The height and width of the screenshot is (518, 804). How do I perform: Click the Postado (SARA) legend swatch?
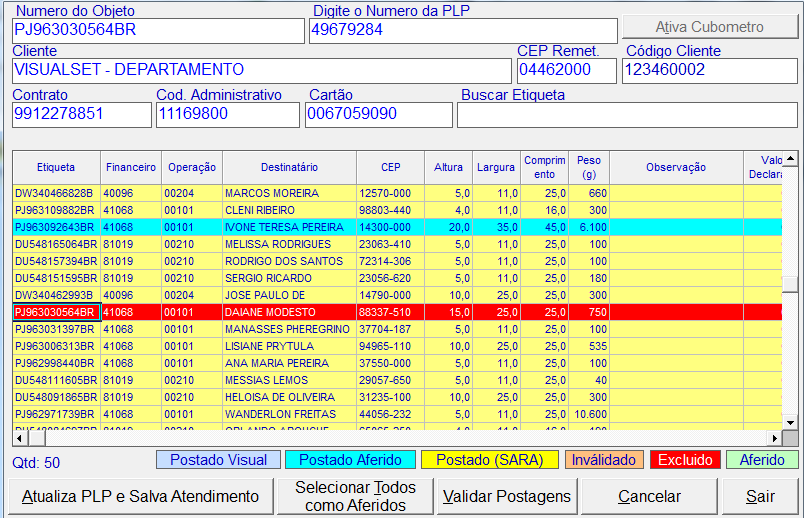(x=490, y=460)
